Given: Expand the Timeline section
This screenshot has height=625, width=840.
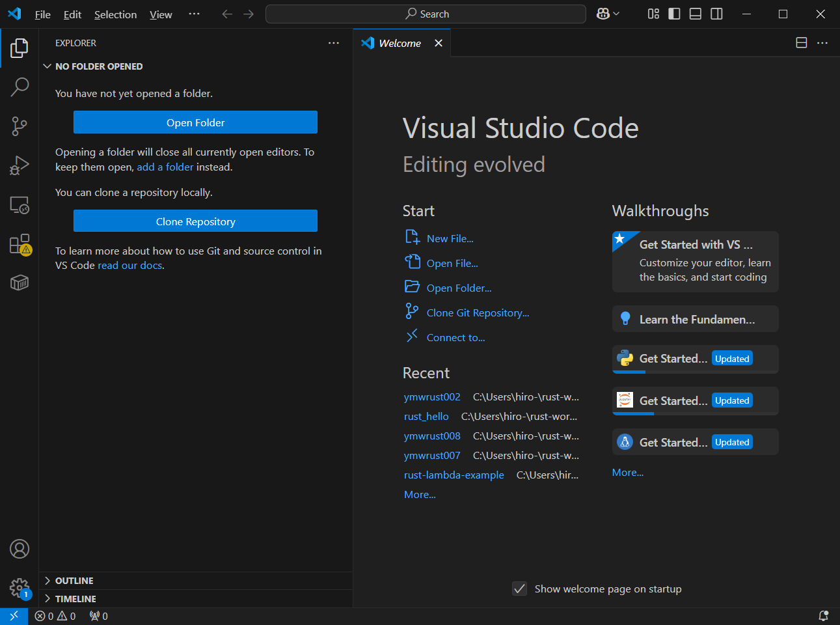Looking at the screenshot, I should [x=75, y=599].
